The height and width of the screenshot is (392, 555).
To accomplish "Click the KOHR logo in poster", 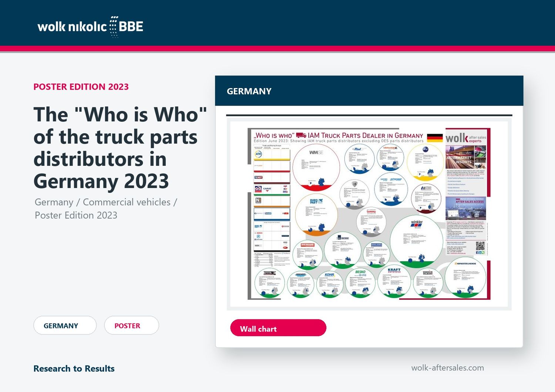I will tap(329, 275).
